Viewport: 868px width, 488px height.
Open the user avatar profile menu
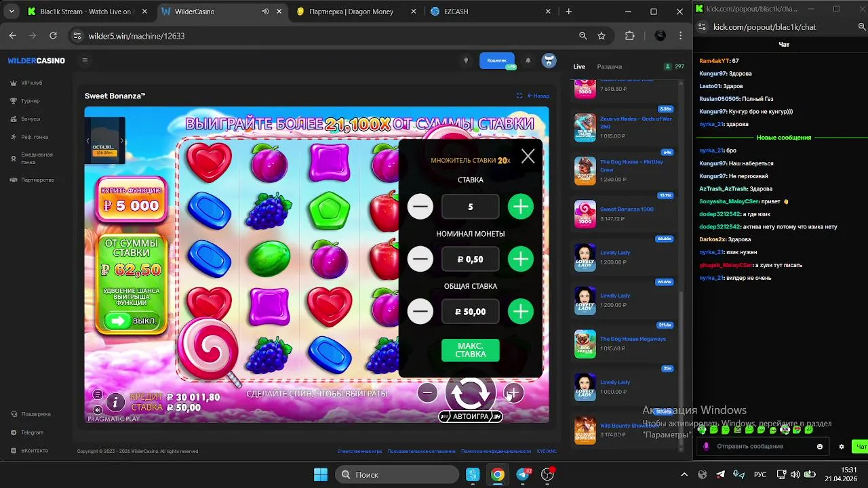click(549, 60)
